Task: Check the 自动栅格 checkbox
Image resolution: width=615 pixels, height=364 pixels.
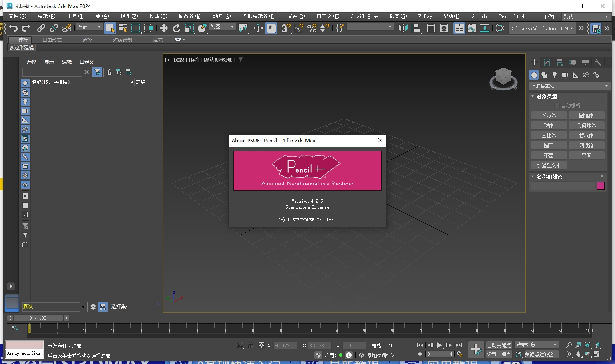Action: coord(557,105)
